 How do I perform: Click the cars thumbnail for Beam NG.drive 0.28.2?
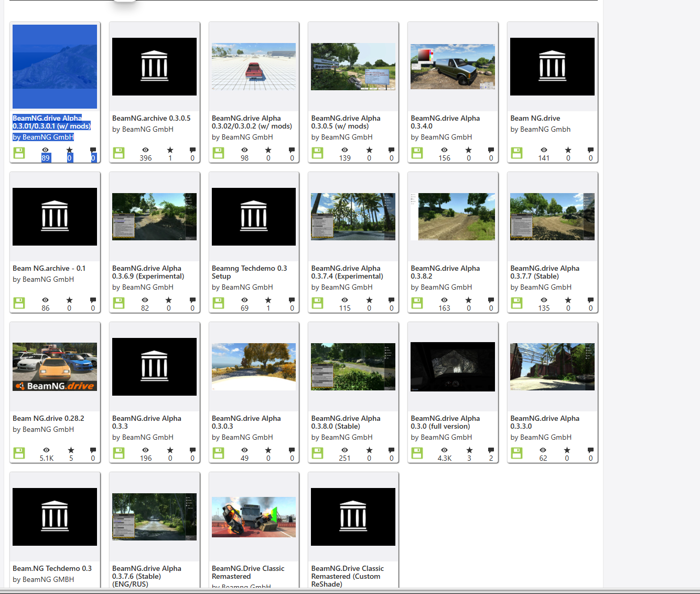[55, 367]
